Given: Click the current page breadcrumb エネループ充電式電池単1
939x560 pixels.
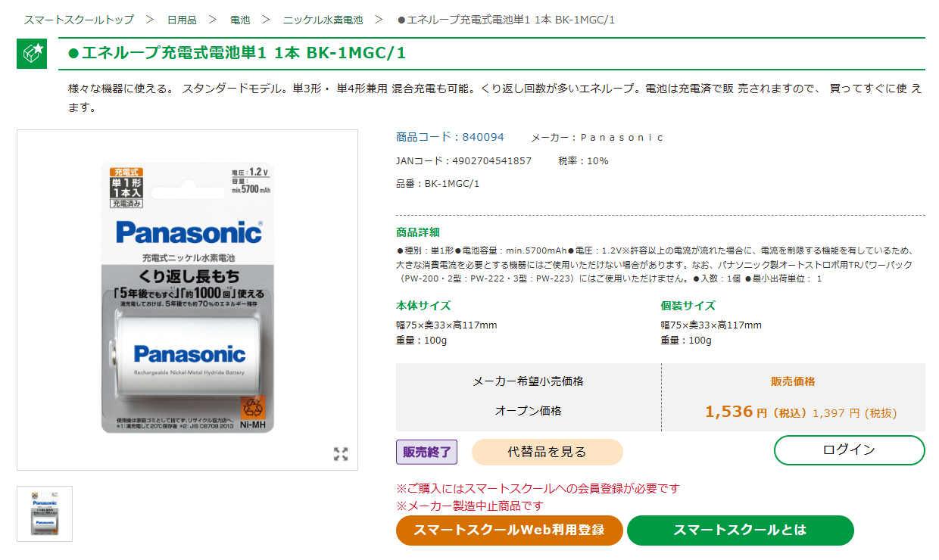Looking at the screenshot, I should 506,19.
